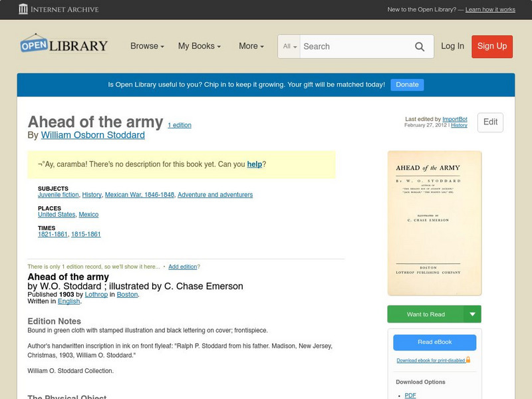This screenshot has width=532, height=399.
Task: Follow the Juvenile fiction subject link
Action: click(x=59, y=195)
